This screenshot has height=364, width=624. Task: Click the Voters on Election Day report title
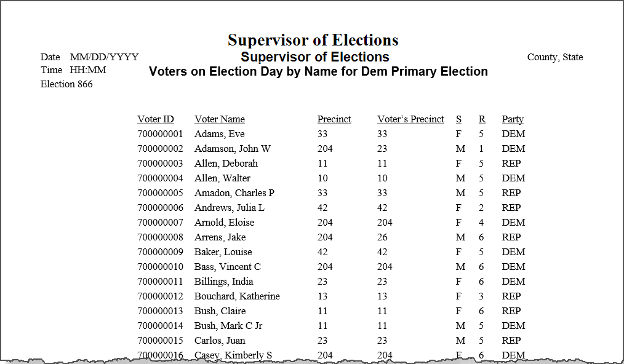(x=318, y=71)
